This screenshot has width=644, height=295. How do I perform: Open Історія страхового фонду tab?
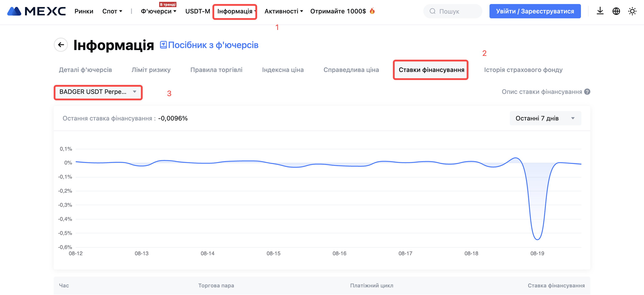pyautogui.click(x=523, y=70)
